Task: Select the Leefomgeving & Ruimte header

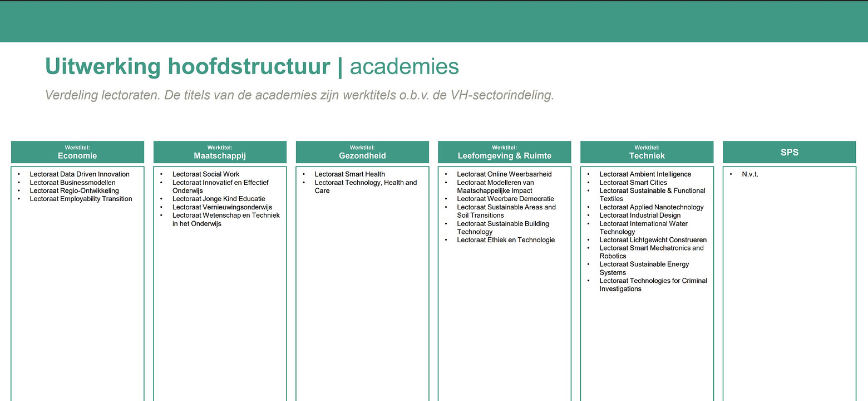Action: (505, 152)
